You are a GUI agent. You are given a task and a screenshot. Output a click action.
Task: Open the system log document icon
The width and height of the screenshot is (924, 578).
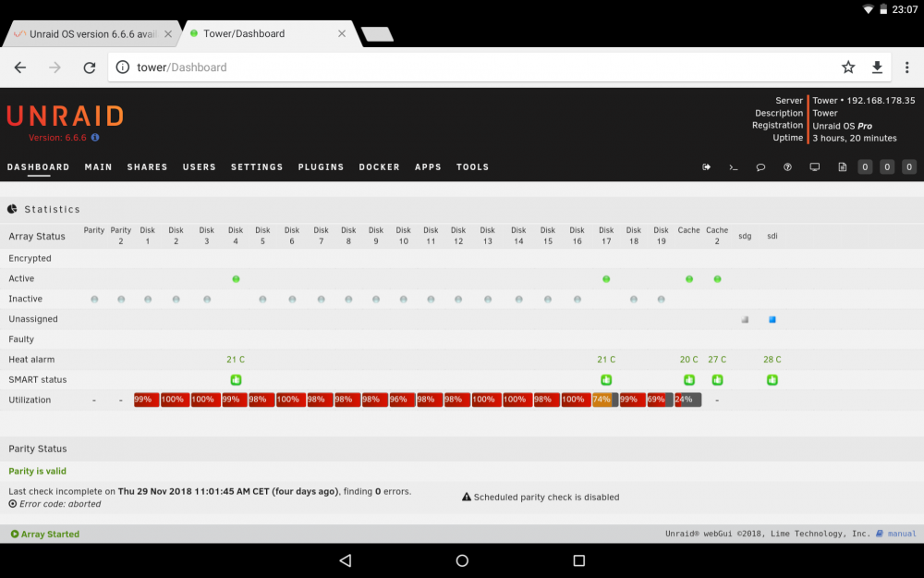tap(842, 166)
